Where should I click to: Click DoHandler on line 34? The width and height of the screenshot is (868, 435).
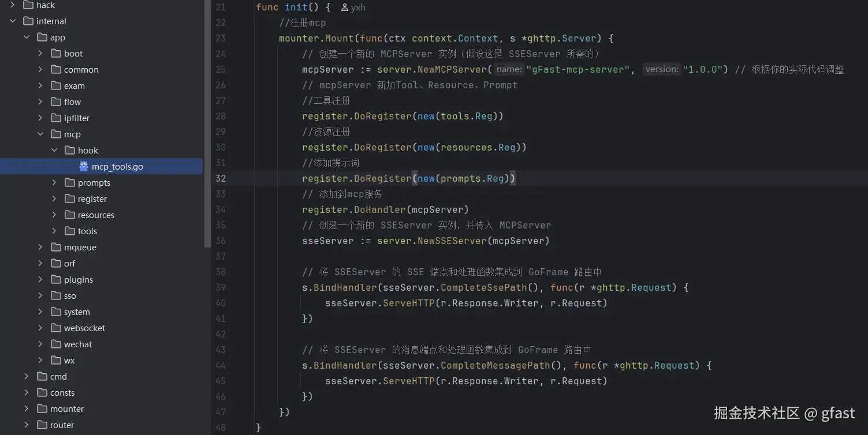pyautogui.click(x=380, y=209)
